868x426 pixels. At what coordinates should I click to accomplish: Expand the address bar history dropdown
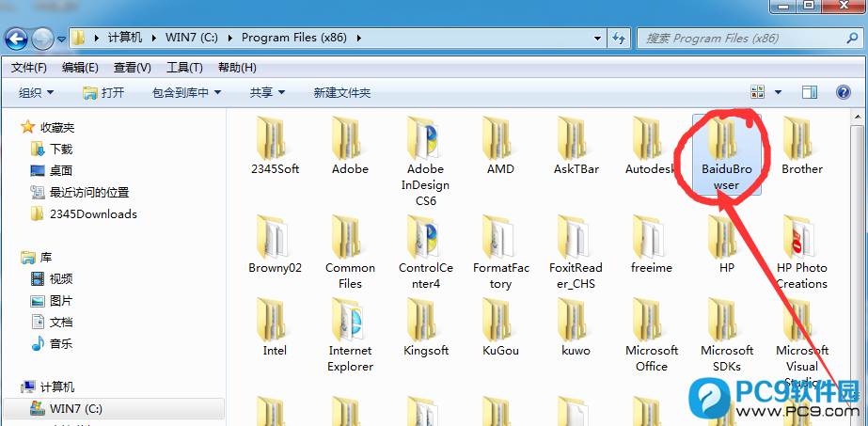point(597,39)
